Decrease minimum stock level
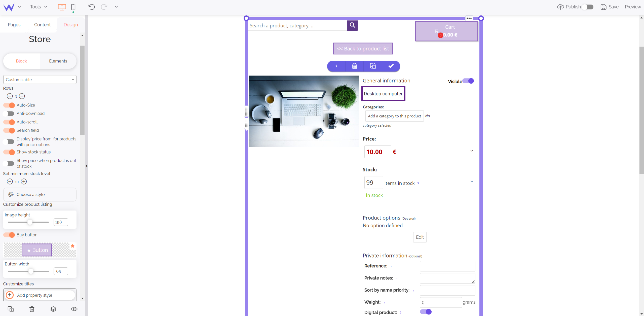 (10, 182)
